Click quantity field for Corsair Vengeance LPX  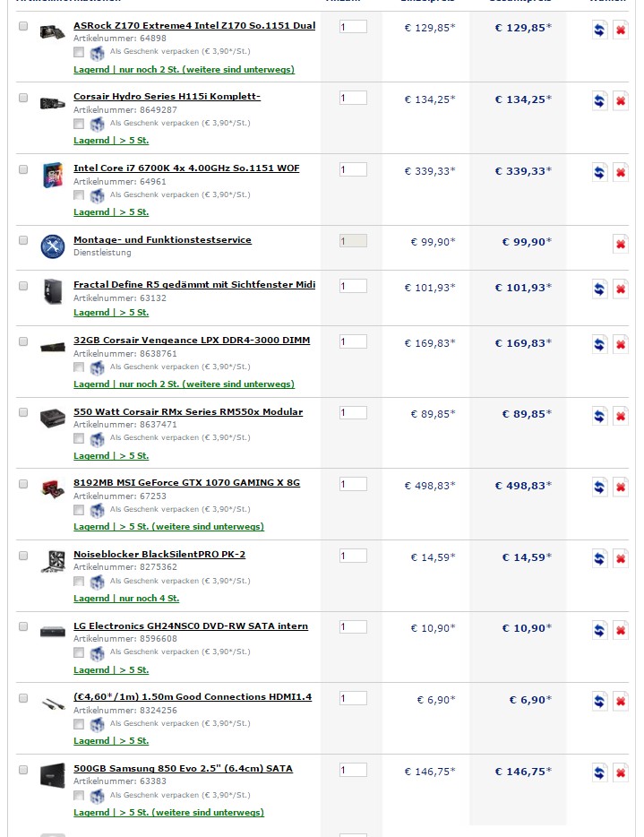pos(353,341)
